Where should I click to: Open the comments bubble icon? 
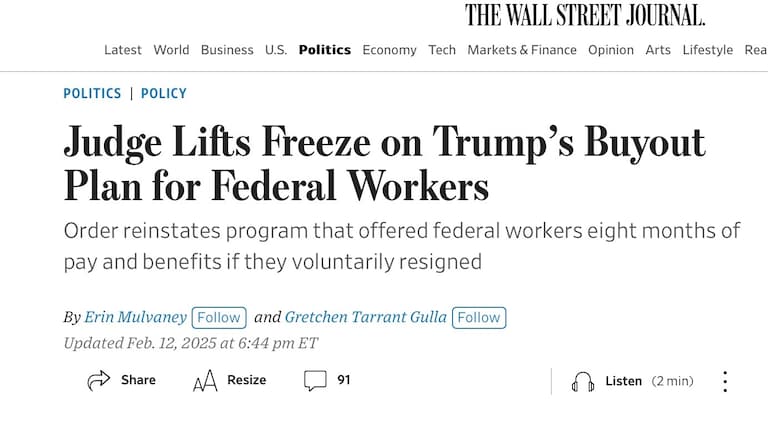coord(315,380)
